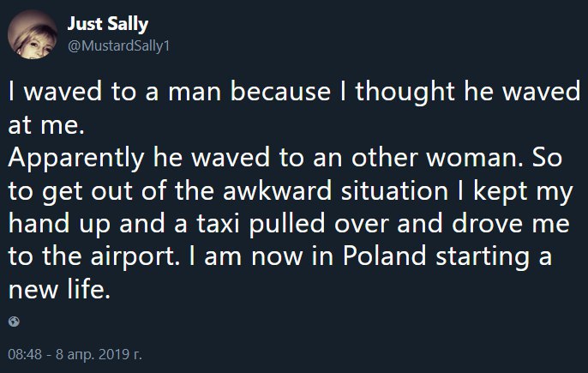This screenshot has width=588, height=373.
Task: Click the @MustardSally1 handle
Action: 119,45
